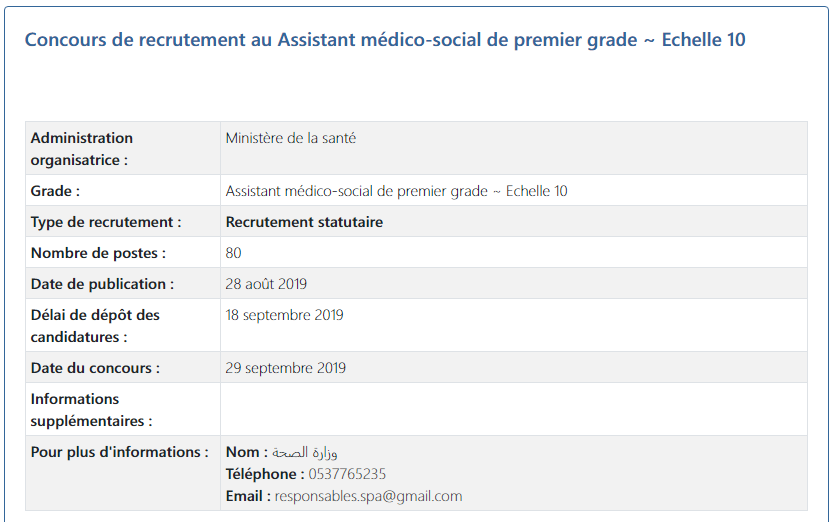Click the "Type de recrutement" label

pos(106,222)
